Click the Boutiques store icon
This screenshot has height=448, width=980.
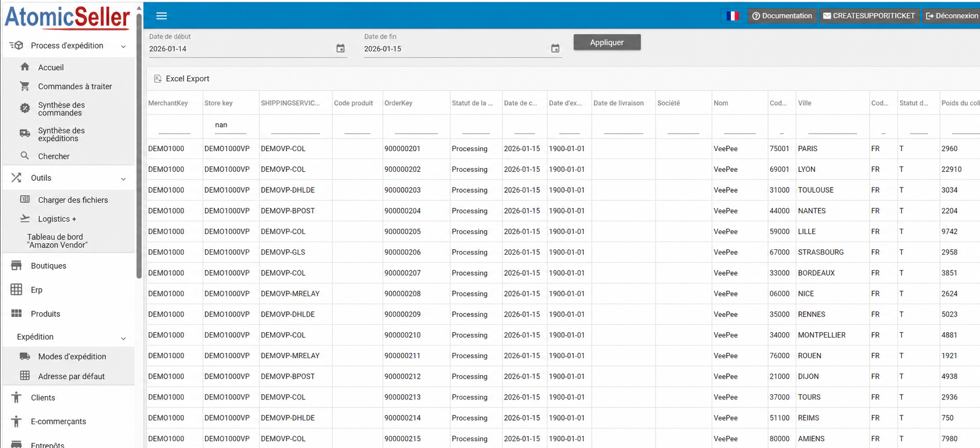click(x=16, y=265)
